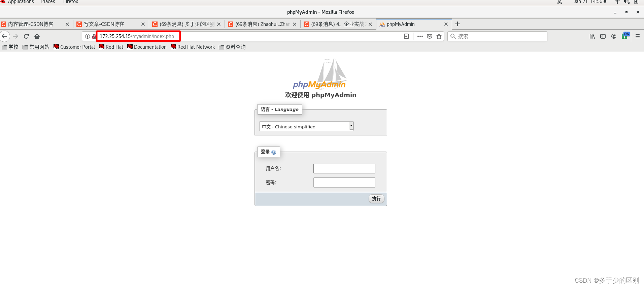Open the Applications menu

[x=21, y=2]
